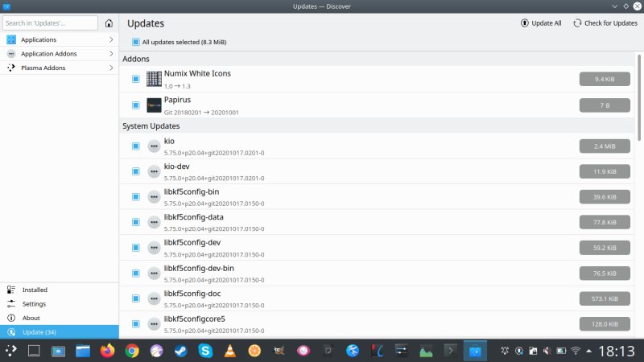Uncheck the Numix White Icons update
644x362 pixels.
(135, 79)
